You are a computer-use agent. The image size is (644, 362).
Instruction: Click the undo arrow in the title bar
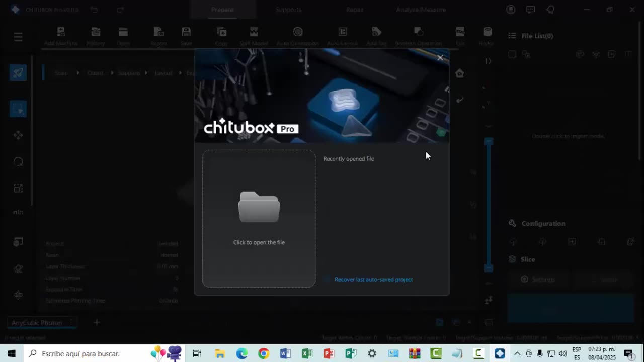click(x=94, y=10)
